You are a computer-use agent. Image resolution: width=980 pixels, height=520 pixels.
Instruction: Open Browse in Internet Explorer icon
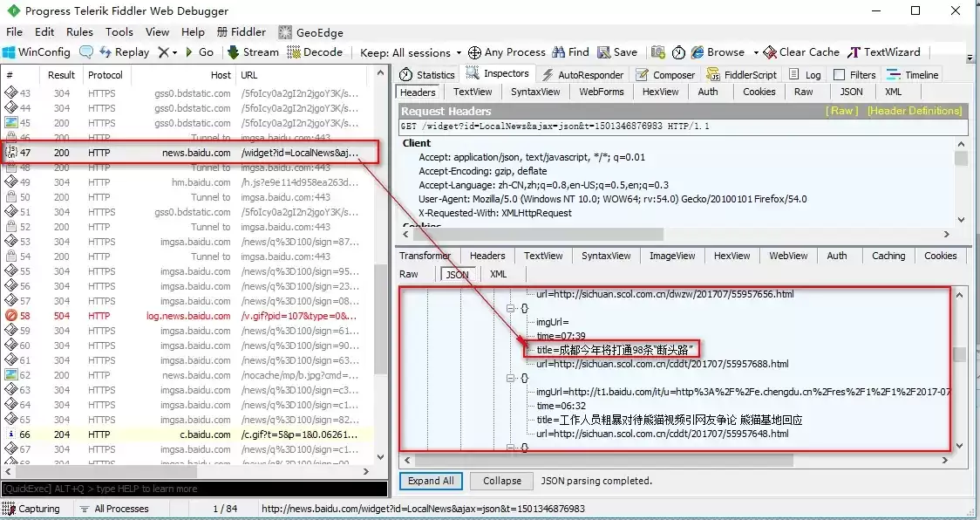click(698, 52)
